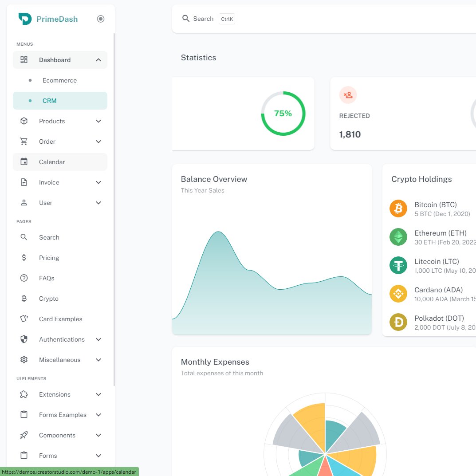Click the Crypto Holdings heading
Screen dimensions: 476x476
pyautogui.click(x=421, y=179)
